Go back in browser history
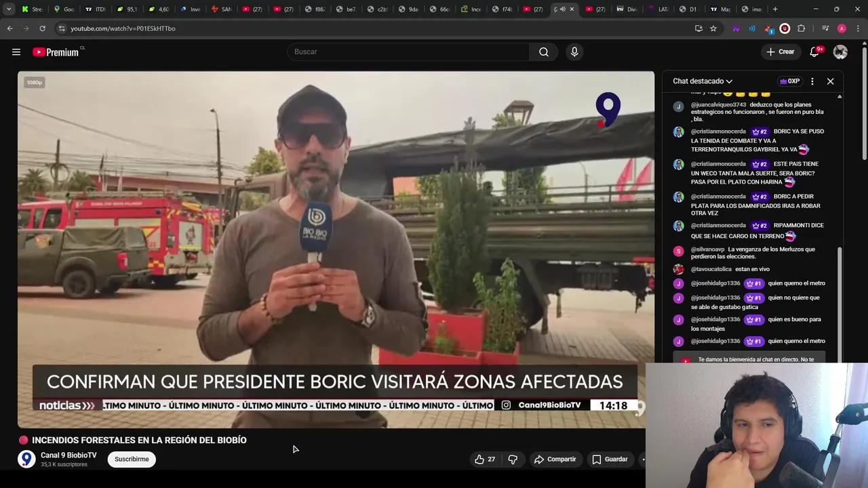Viewport: 868px width, 488px height. (x=9, y=28)
